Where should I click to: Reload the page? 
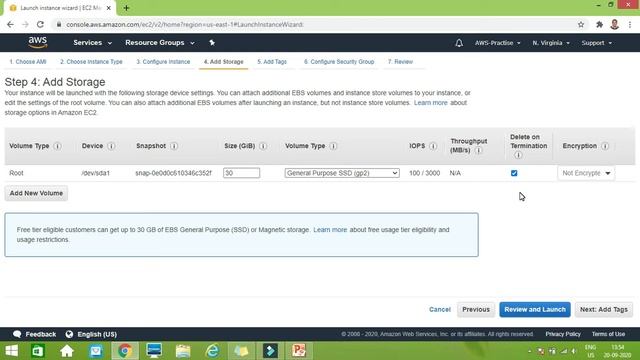click(40, 24)
